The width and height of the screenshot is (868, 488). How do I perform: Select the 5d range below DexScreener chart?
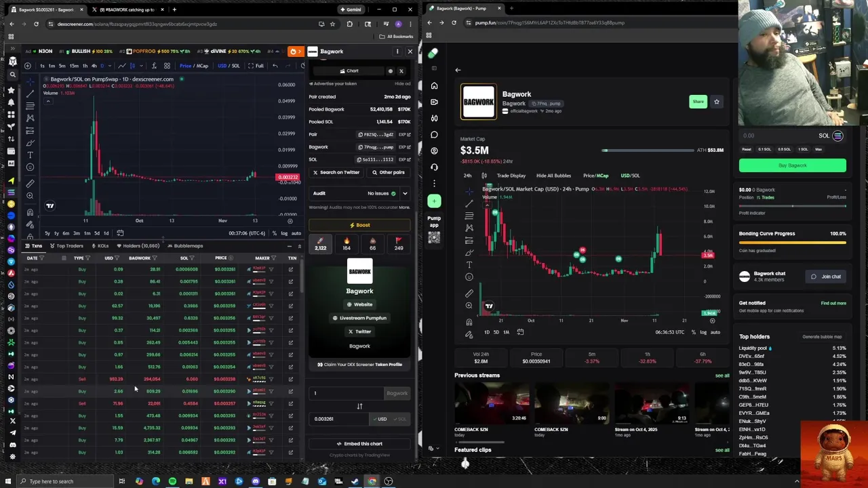coord(96,233)
